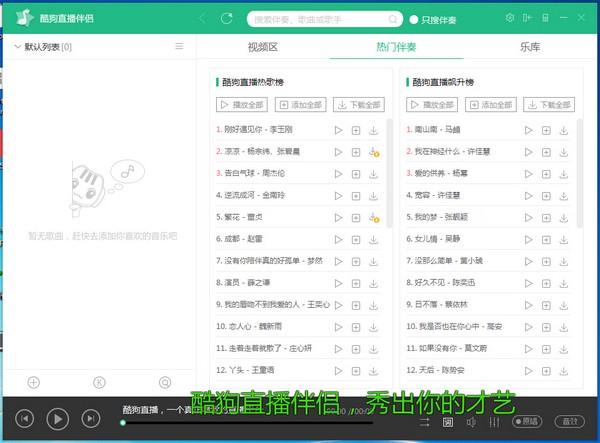
Task: Play 南山南 - 马頔
Action: pyautogui.click(x=528, y=130)
